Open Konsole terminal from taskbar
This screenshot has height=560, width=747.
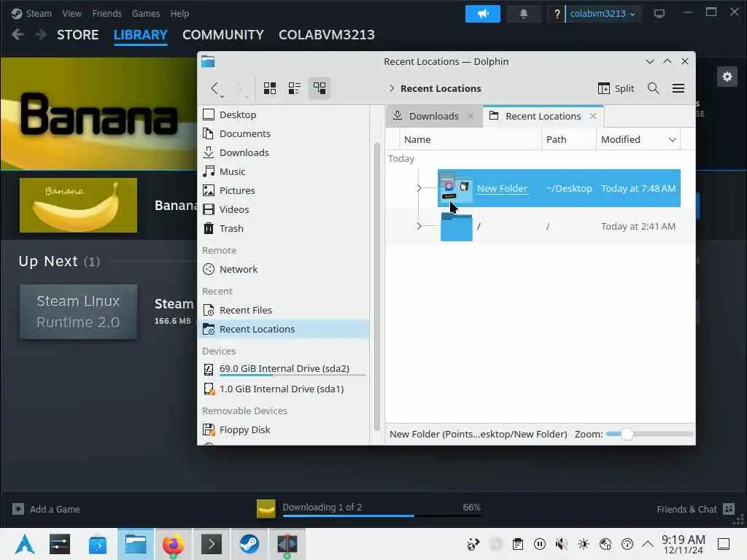[x=211, y=544]
